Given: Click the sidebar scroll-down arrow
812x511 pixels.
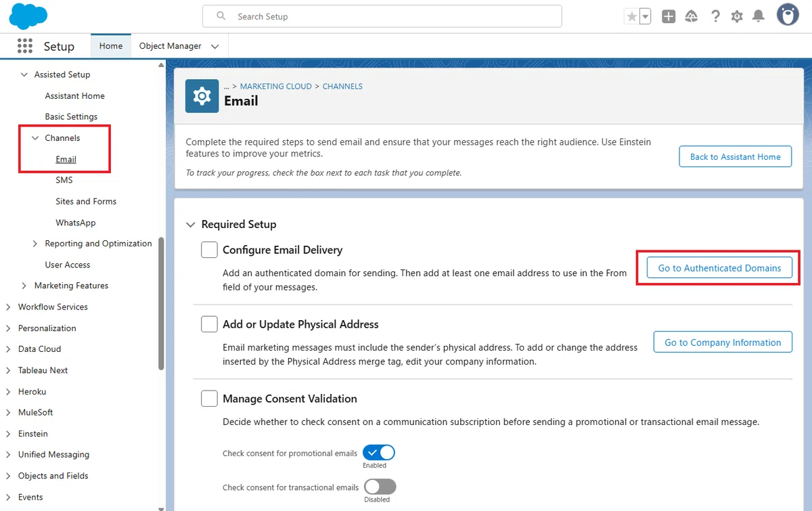Looking at the screenshot, I should (x=161, y=508).
